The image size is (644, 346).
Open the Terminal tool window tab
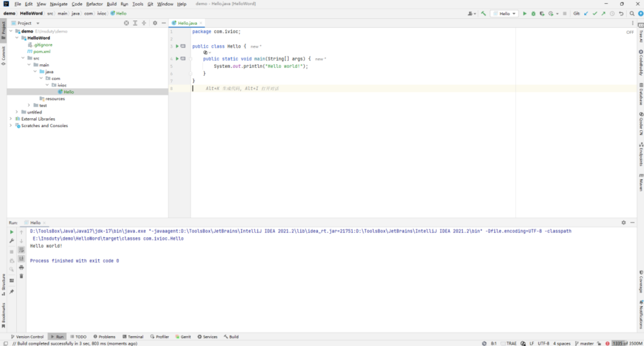click(133, 337)
